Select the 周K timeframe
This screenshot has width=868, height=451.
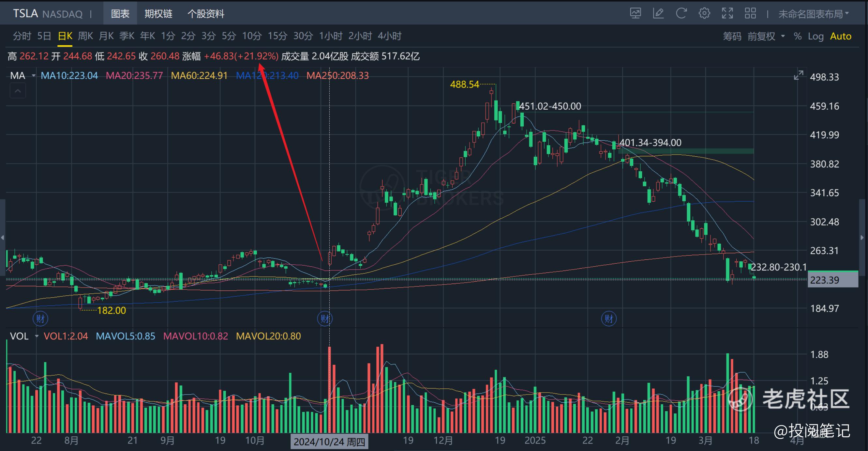pyautogui.click(x=85, y=36)
